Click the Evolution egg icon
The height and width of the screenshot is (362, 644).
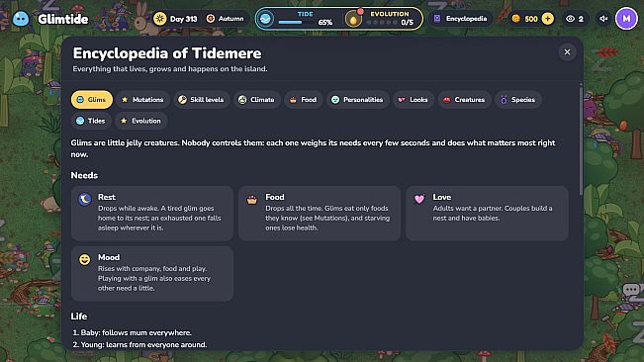353,19
